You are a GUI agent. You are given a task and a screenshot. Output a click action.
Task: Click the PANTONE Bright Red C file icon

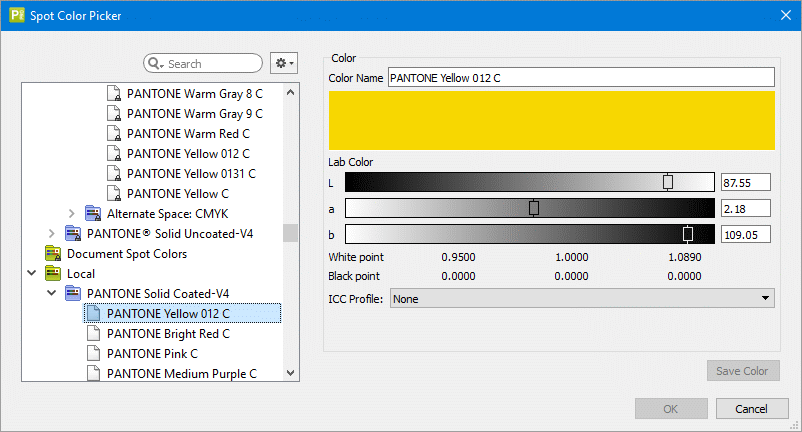pyautogui.click(x=94, y=333)
